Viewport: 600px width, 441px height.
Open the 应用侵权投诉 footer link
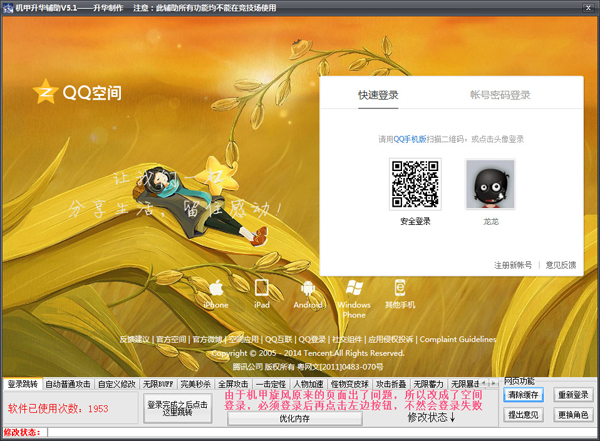coord(390,339)
